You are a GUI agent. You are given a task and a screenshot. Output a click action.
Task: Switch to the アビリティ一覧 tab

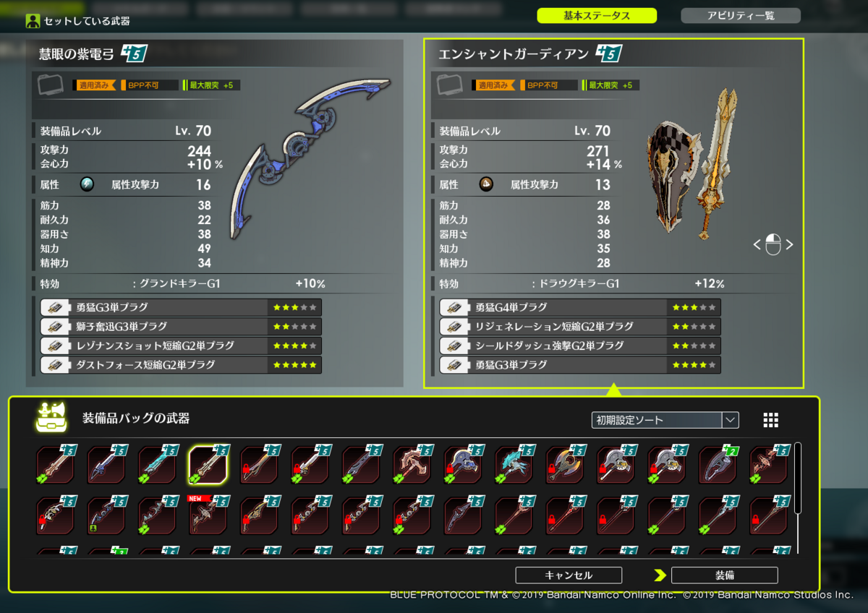[x=741, y=16]
